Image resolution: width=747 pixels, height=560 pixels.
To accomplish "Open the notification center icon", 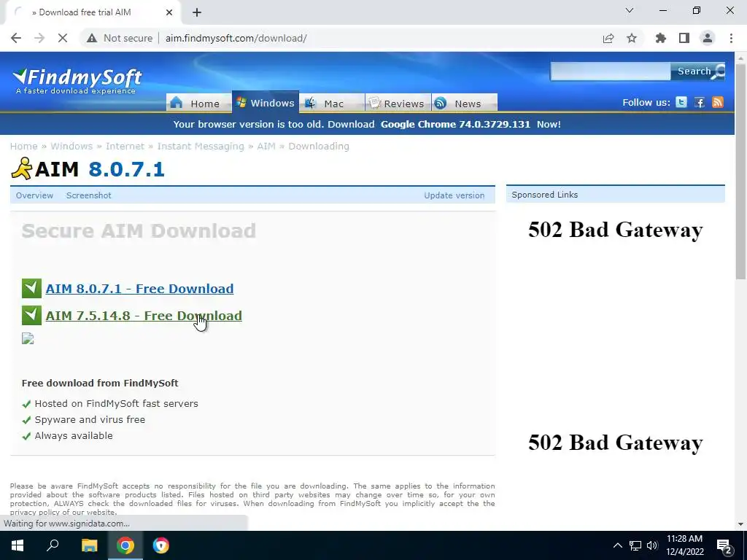I will [724, 546].
